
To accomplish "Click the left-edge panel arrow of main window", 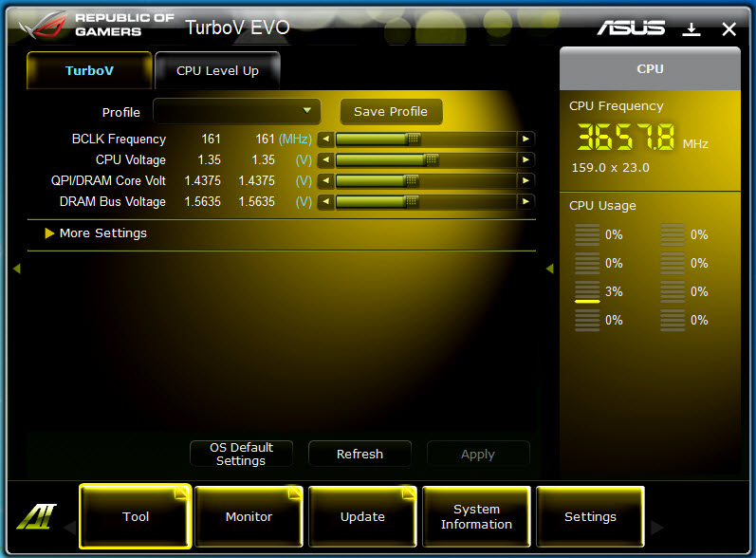I will coord(17,269).
